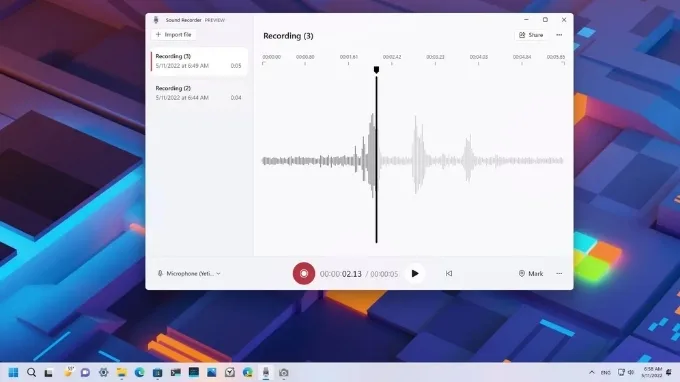Screen dimensions: 680x382
Task: Open the Microphone (Yeti...) input dropdown
Action: (189, 274)
